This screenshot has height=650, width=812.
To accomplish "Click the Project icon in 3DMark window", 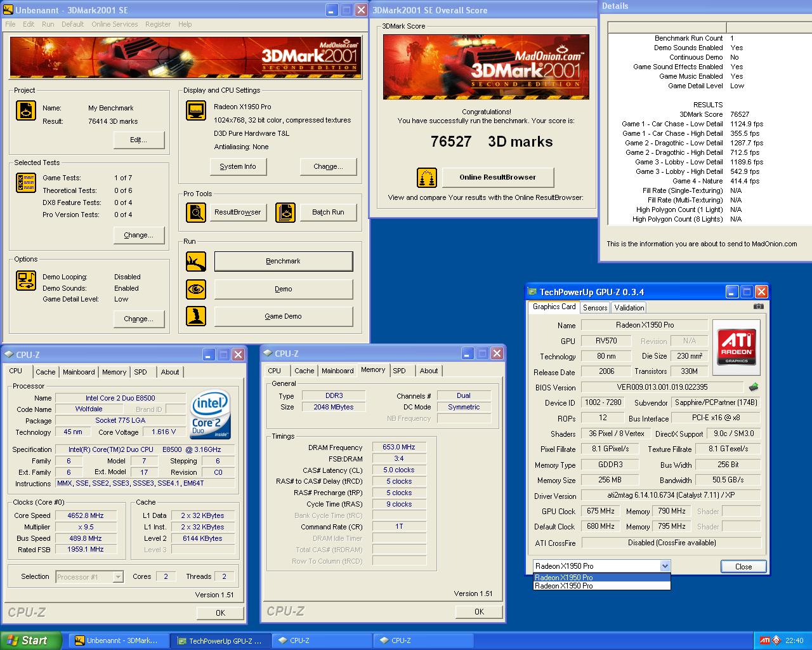I will (x=25, y=110).
